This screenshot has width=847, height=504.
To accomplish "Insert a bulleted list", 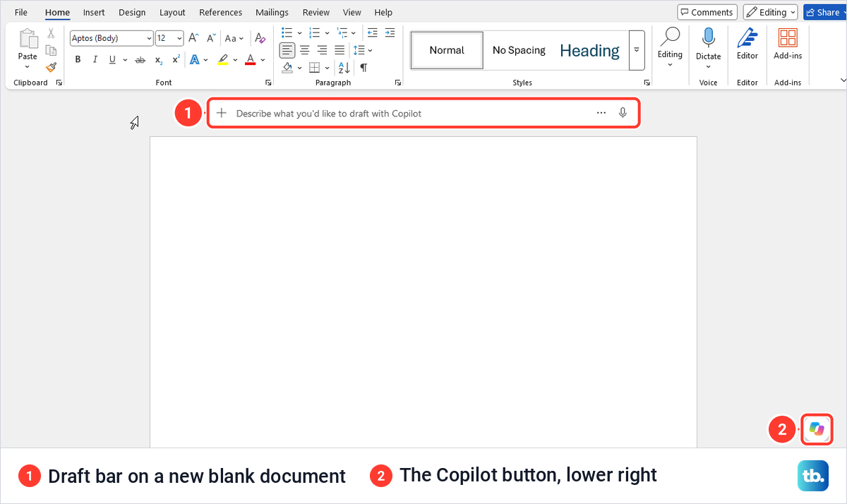I will coord(287,32).
